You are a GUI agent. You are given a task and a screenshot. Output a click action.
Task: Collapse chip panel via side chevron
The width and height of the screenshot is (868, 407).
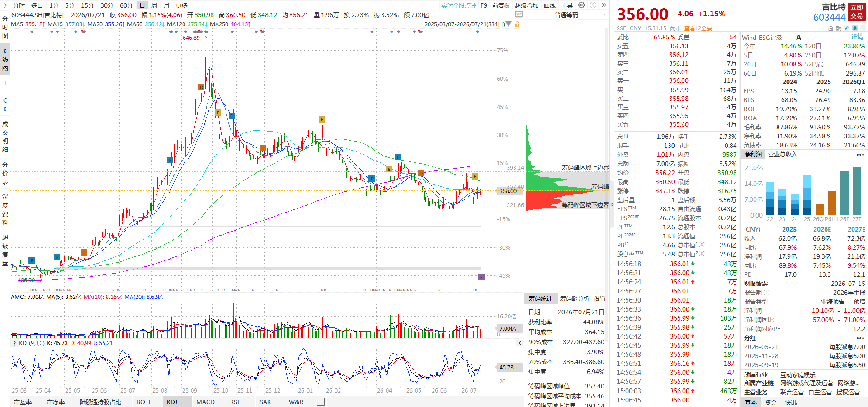pos(612,204)
